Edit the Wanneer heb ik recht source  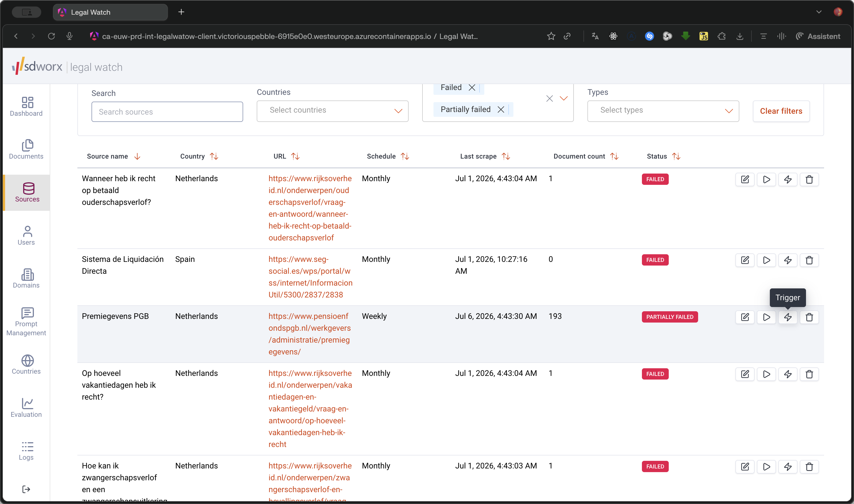[x=745, y=179]
